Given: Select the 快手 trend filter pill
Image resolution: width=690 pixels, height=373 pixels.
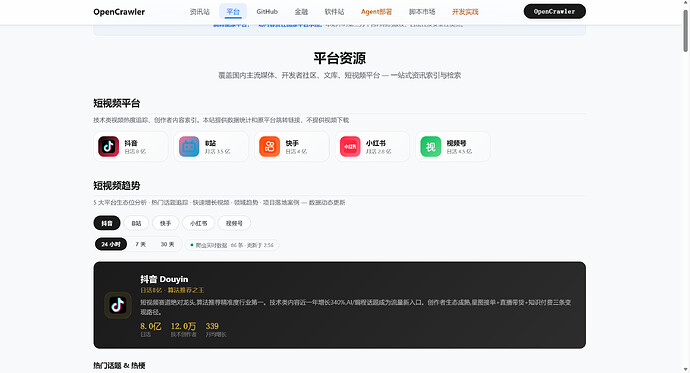Looking at the screenshot, I should pos(165,223).
